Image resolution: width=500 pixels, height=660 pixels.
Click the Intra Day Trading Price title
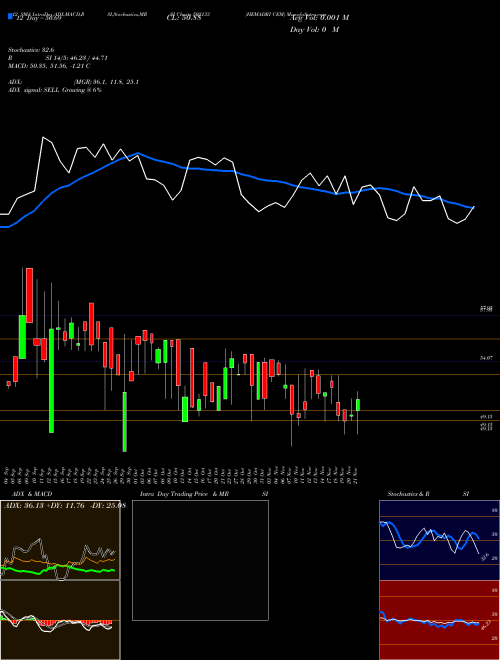tap(204, 494)
